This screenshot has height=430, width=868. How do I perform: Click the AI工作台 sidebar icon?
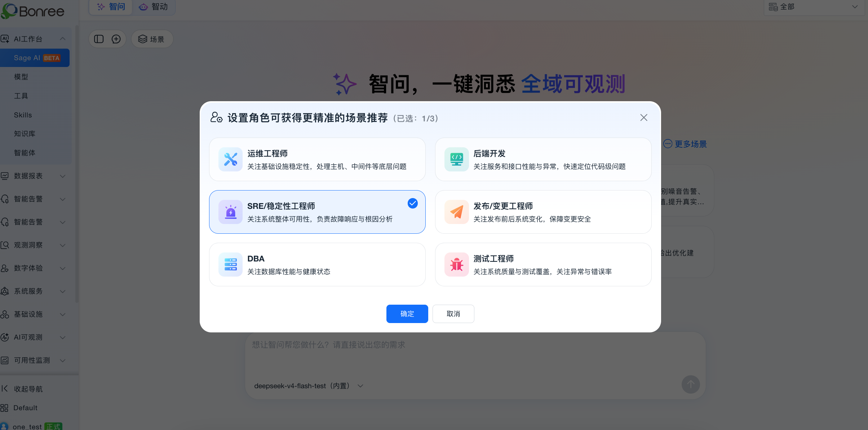coord(5,39)
